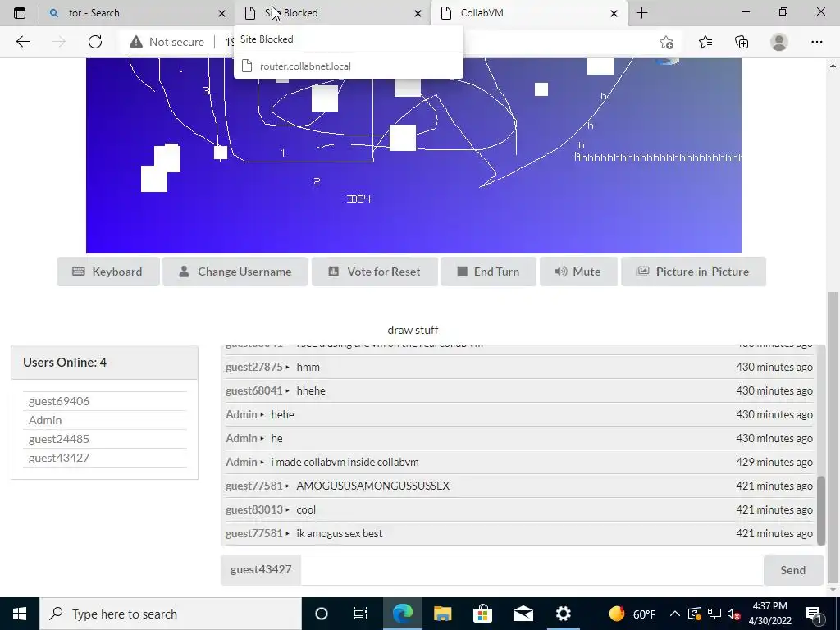The width and height of the screenshot is (840, 630).
Task: Switch to the Site Blocked tab
Action: tap(332, 13)
